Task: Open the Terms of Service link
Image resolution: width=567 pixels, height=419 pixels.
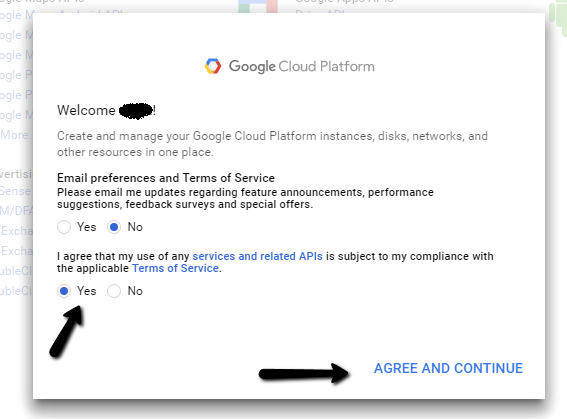Action: pyautogui.click(x=175, y=268)
